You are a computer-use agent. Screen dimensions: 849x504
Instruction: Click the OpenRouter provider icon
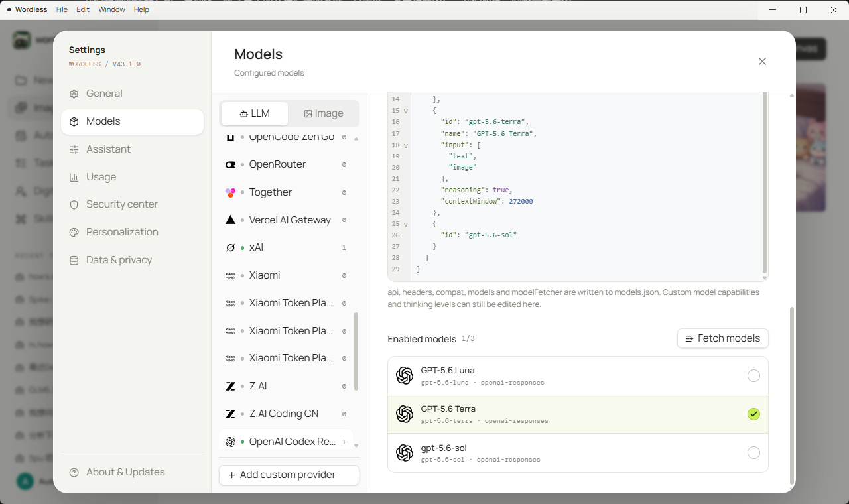pyautogui.click(x=230, y=164)
